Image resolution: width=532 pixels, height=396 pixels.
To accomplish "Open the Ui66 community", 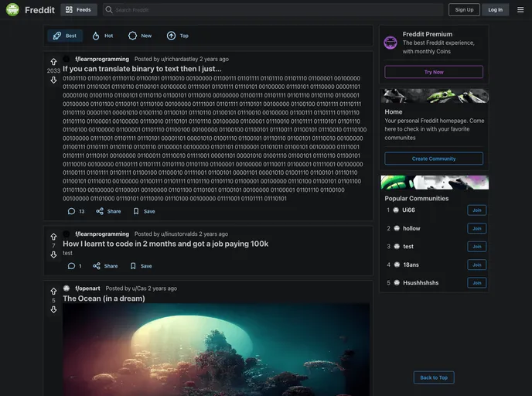I will 408,210.
